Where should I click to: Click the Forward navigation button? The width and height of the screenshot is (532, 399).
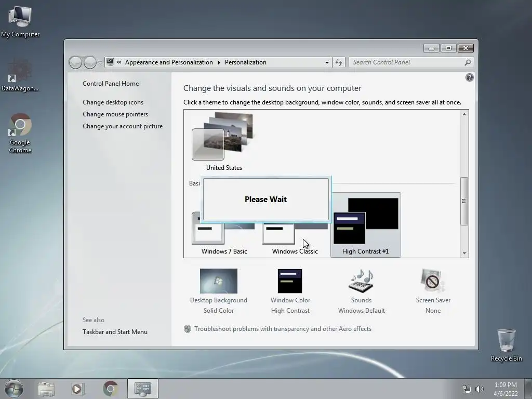pyautogui.click(x=90, y=62)
